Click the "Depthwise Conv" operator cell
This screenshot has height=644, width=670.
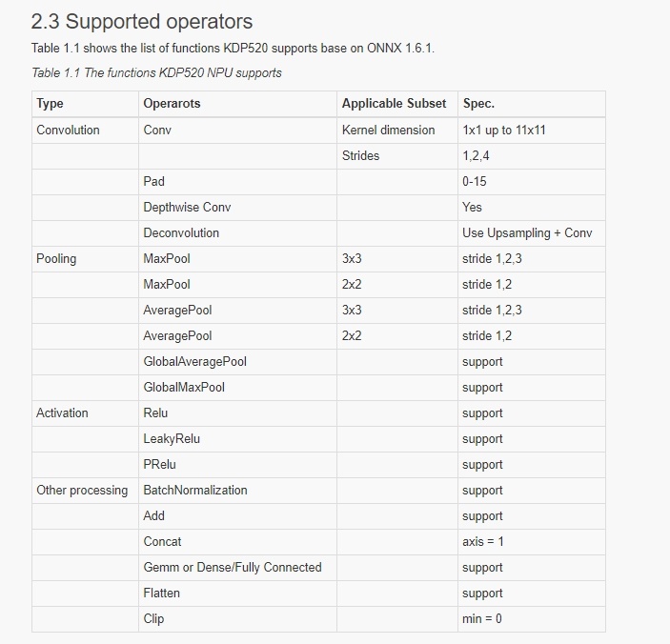tap(187, 207)
